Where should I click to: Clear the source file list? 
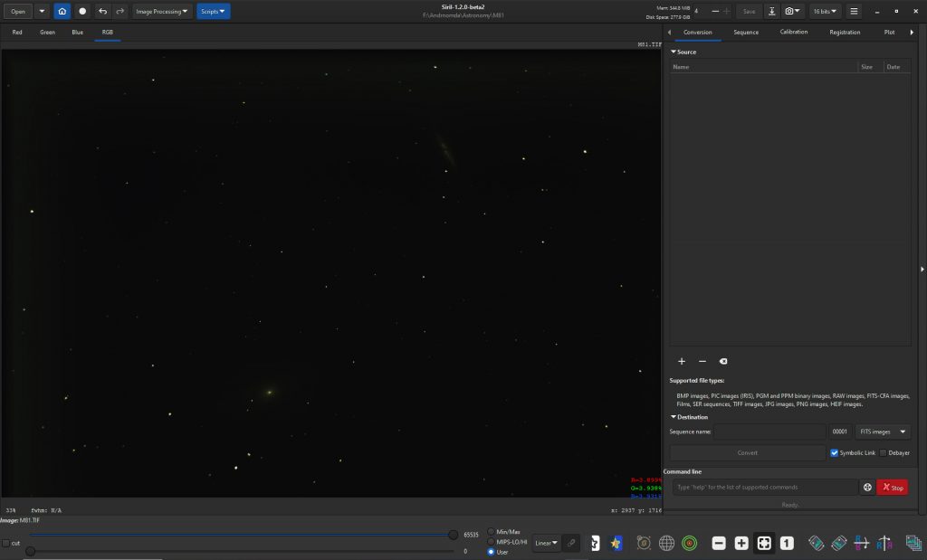[723, 361]
